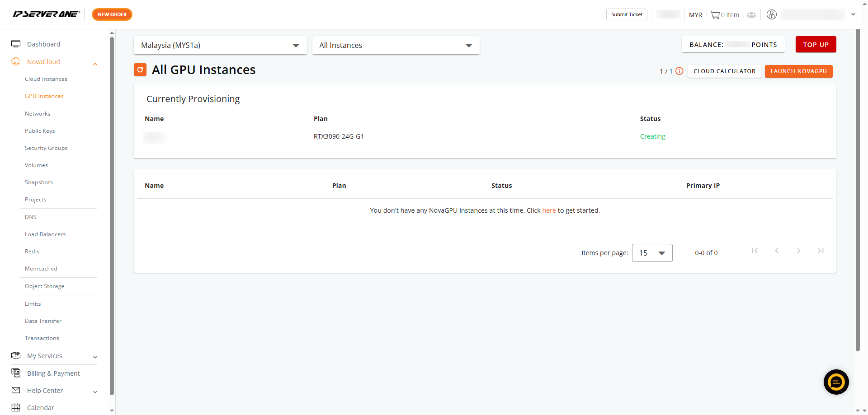The width and height of the screenshot is (868, 415).
Task: Click LAUNCH NOVAGPU button
Action: (x=798, y=71)
